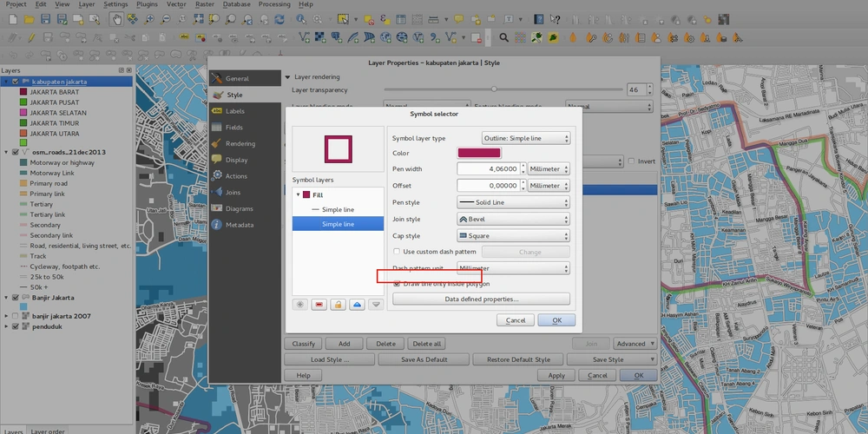Click Apply in Layer Properties
Screen dimensions: 868x434
click(x=556, y=375)
